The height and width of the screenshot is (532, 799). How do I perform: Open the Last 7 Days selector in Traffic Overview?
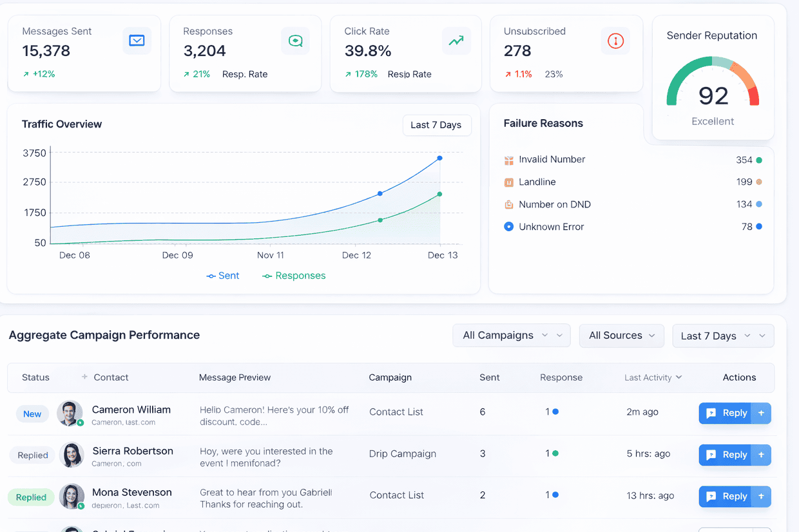tap(436, 125)
